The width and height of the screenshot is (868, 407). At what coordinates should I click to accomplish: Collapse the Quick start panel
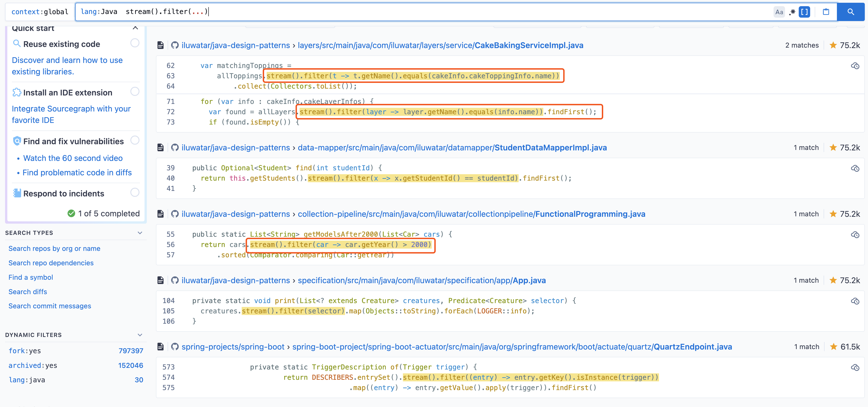click(135, 28)
